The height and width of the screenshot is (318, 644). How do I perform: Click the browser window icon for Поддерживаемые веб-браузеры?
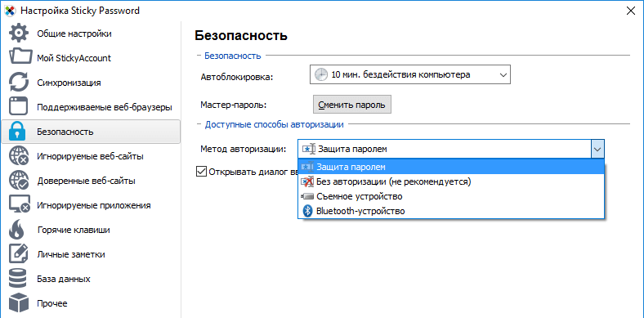click(19, 107)
